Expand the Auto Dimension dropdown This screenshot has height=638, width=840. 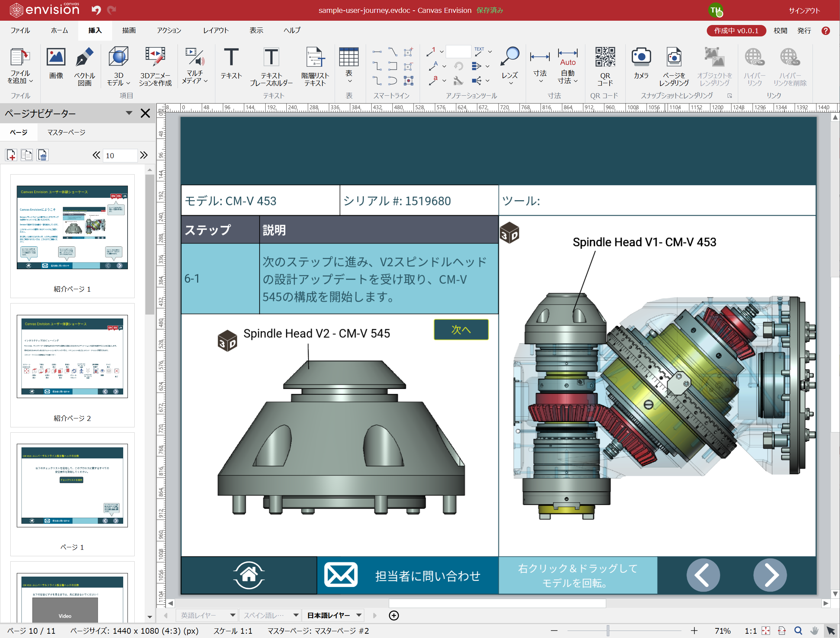[576, 81]
